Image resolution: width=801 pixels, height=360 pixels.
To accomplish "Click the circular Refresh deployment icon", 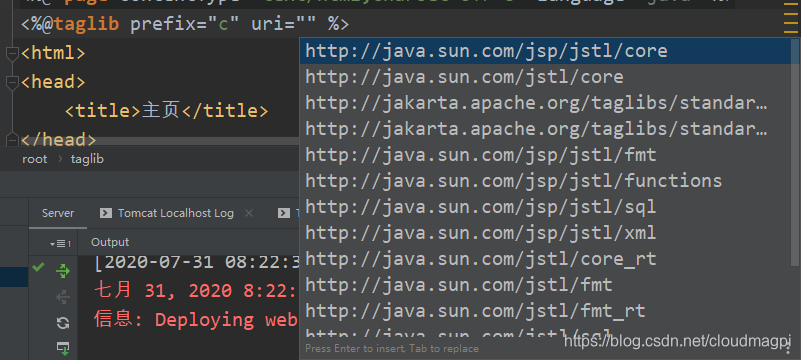I will [x=62, y=323].
